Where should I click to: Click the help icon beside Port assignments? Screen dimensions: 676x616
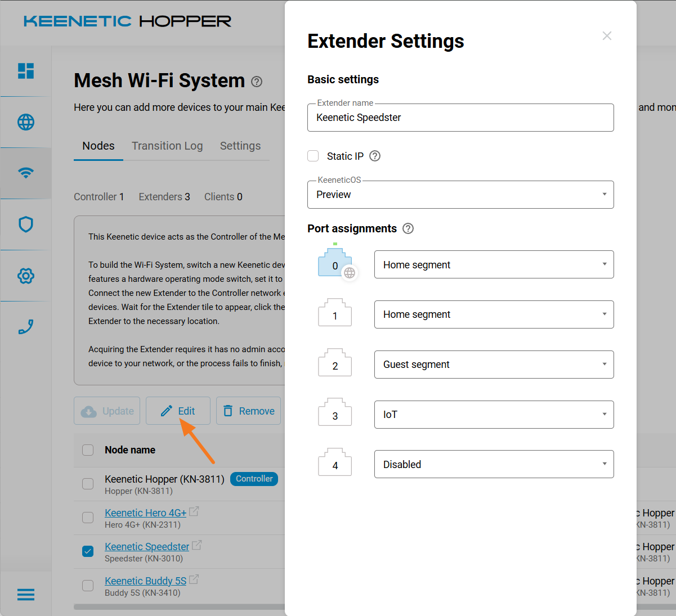click(408, 228)
